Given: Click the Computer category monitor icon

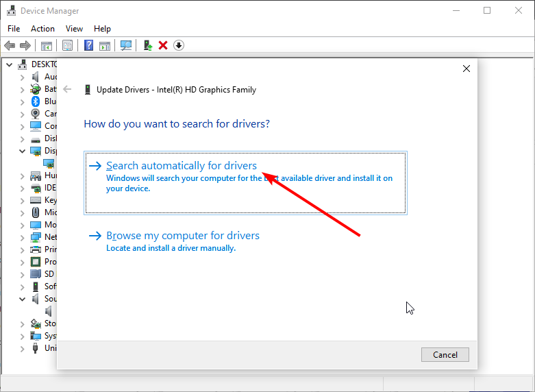Looking at the screenshot, I should tap(36, 126).
